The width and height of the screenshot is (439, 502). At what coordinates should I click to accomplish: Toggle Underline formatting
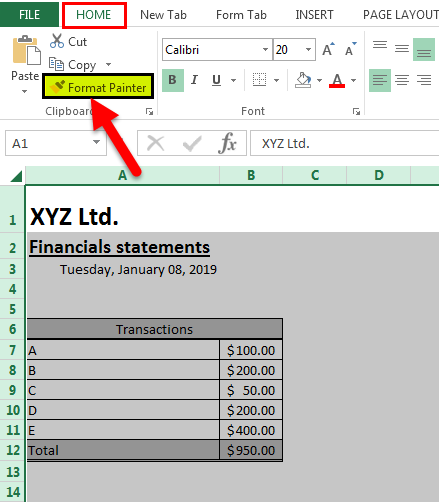(217, 80)
